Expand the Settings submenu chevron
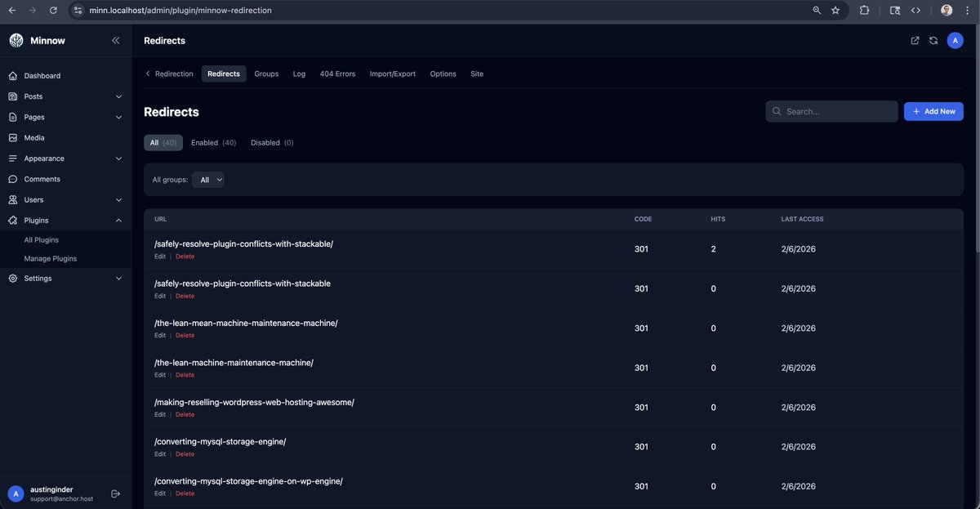Image resolution: width=980 pixels, height=509 pixels. [x=118, y=279]
